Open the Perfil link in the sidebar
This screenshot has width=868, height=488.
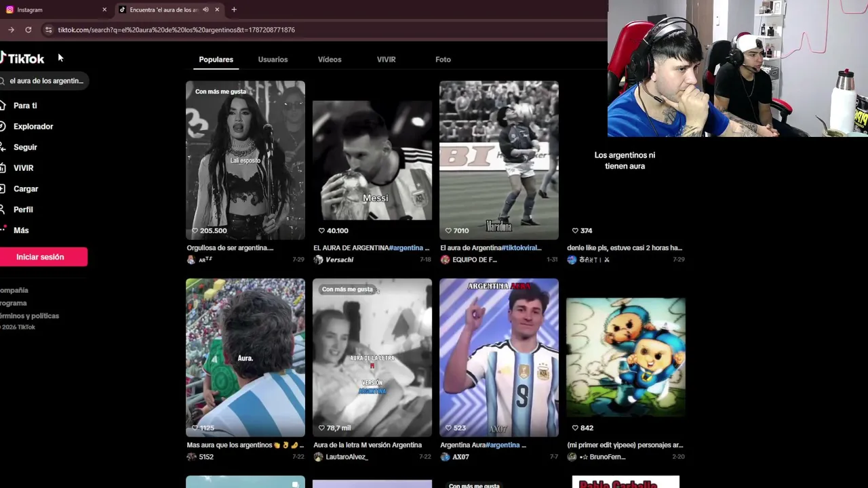(23, 209)
